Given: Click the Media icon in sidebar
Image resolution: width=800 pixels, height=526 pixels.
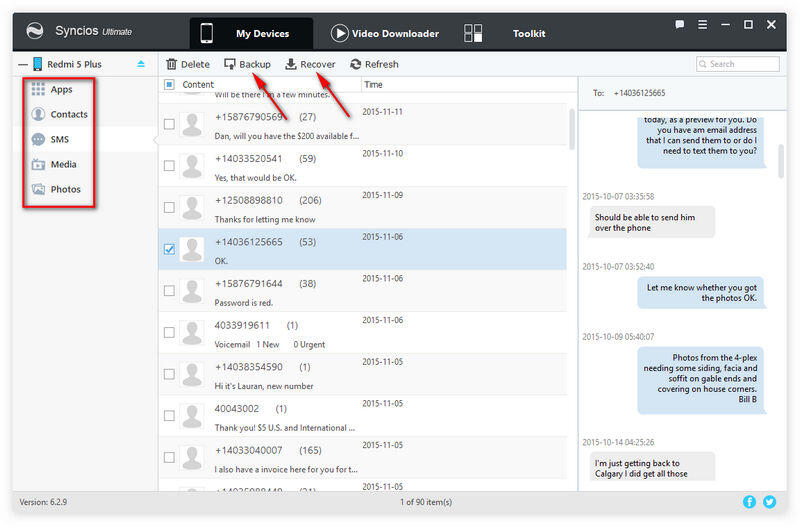Looking at the screenshot, I should click(38, 164).
